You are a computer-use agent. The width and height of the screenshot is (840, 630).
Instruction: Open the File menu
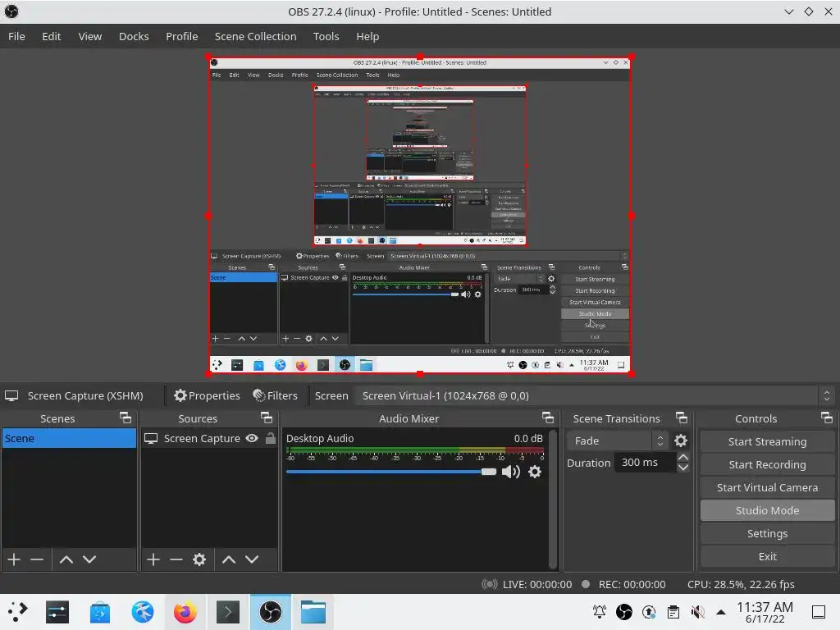(x=16, y=36)
